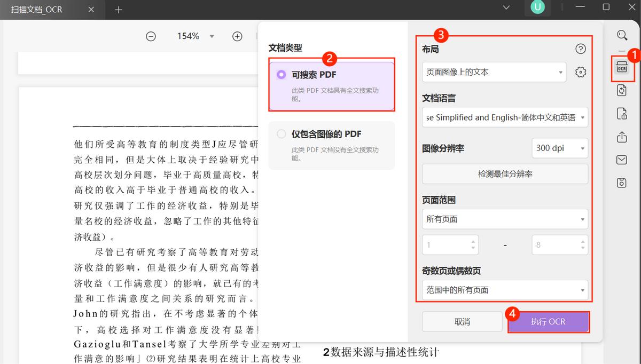This screenshot has height=364, width=641.
Task: Click the 执行 OCR button
Action: point(549,321)
